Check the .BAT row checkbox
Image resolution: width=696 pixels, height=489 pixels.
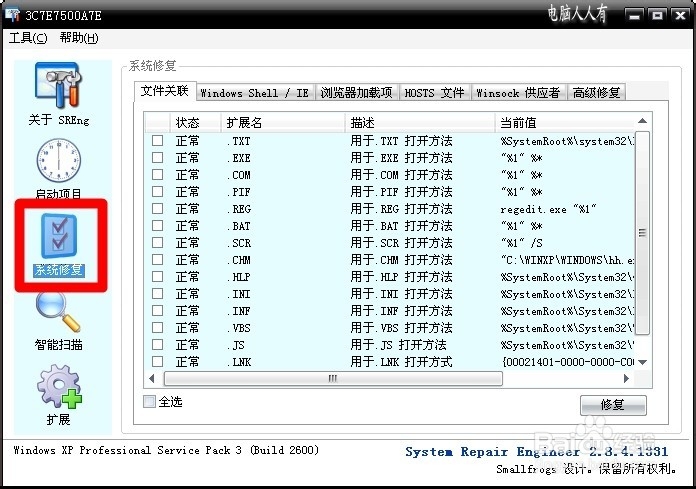tap(157, 225)
